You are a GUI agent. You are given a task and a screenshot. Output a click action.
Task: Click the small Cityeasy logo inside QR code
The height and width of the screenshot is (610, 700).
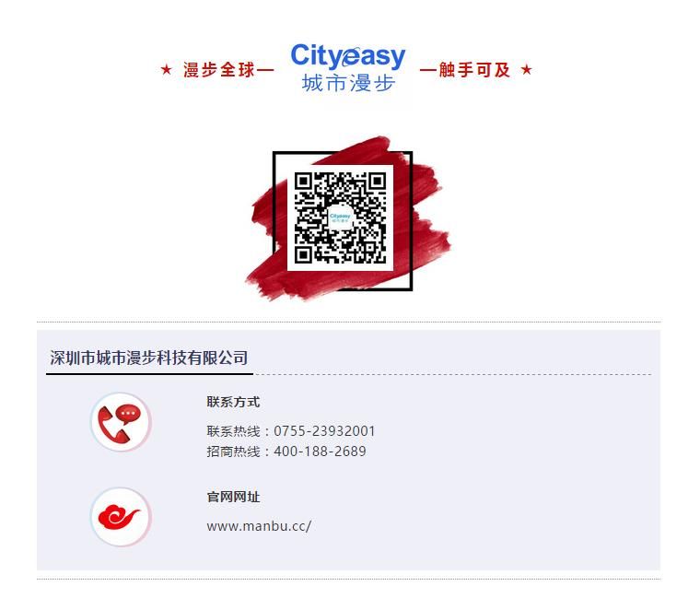(x=340, y=217)
